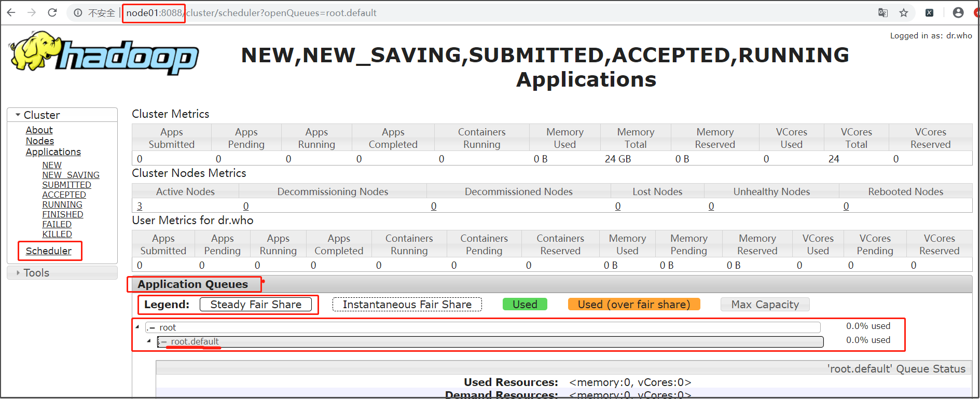This screenshot has width=980, height=399.
Task: Show ACCEPTED applications
Action: (64, 195)
